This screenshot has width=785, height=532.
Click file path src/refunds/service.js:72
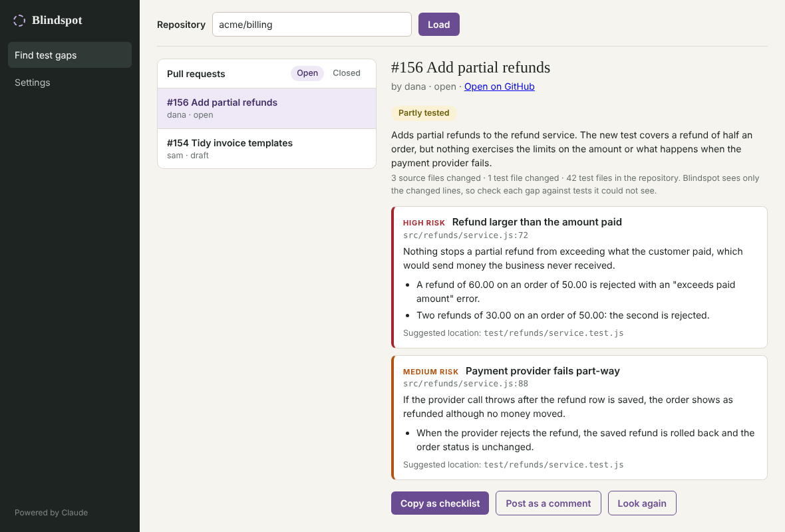[466, 235]
